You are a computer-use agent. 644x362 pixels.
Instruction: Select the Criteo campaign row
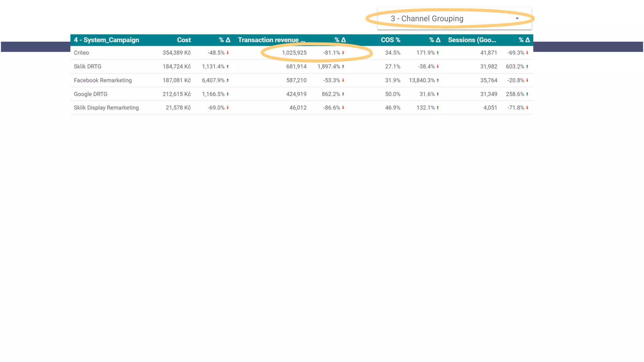[81, 53]
